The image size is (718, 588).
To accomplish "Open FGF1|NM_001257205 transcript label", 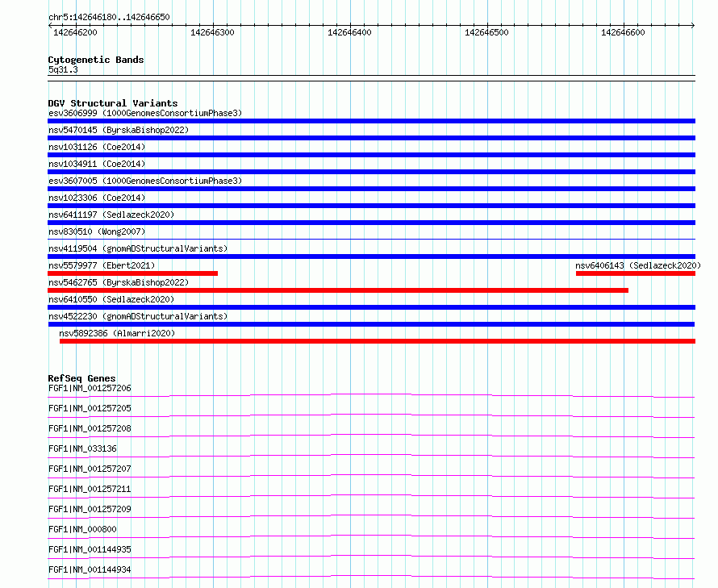I will click(90, 408).
